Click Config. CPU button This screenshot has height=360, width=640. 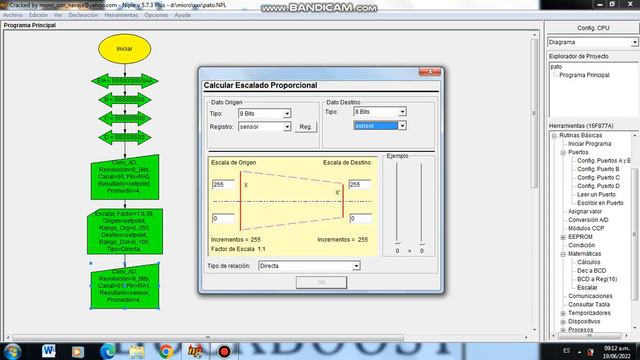tap(593, 28)
